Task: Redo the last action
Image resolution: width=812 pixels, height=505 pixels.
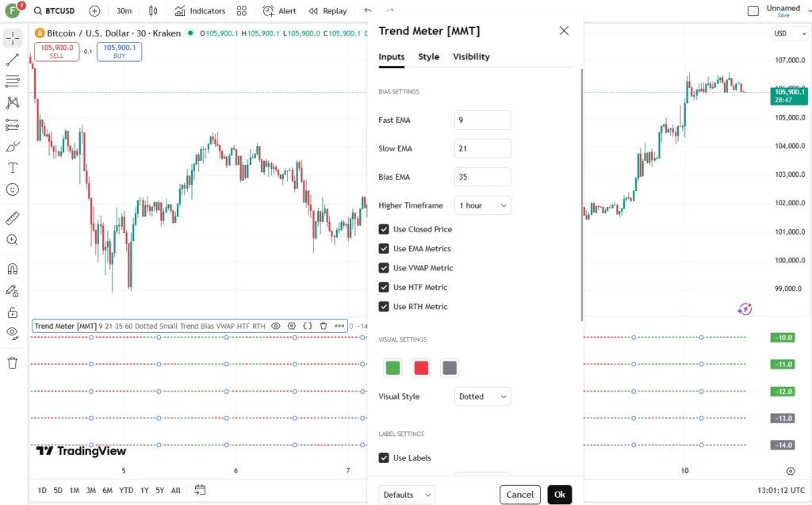Action: [x=390, y=10]
